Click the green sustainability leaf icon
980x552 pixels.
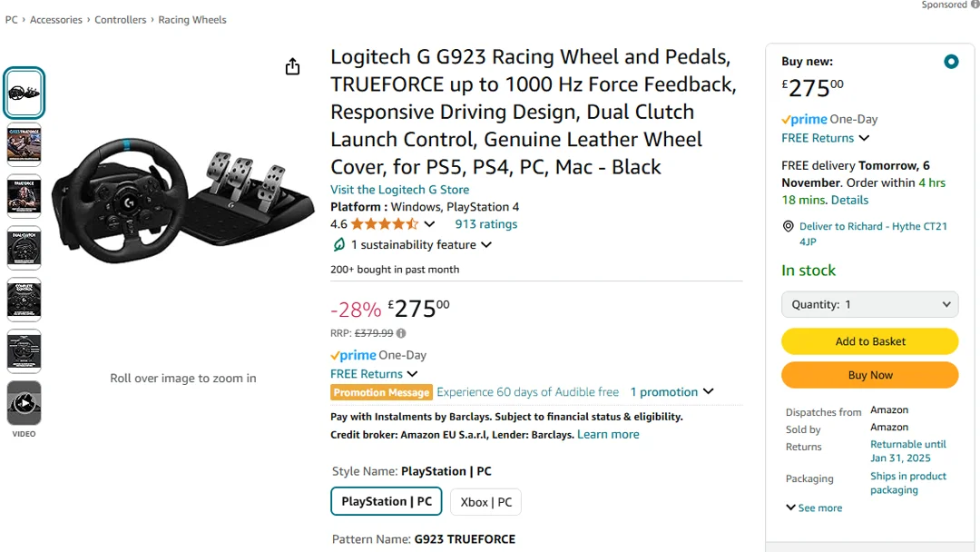[338, 244]
